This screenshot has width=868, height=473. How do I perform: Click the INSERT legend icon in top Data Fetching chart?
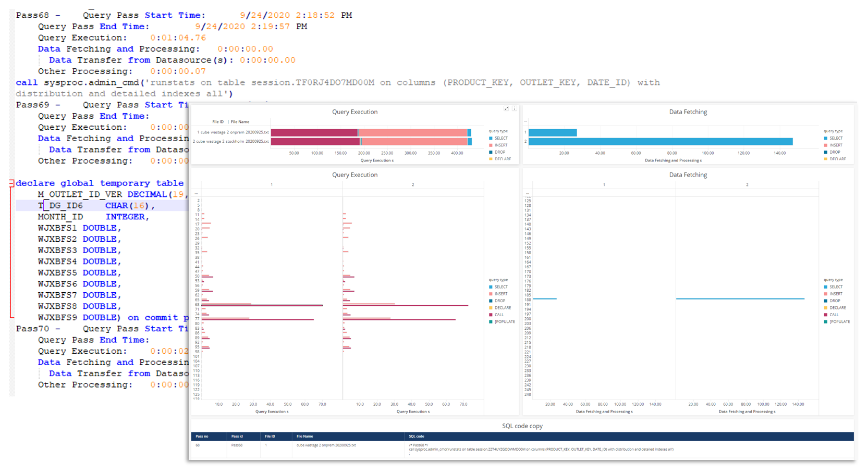pyautogui.click(x=826, y=145)
